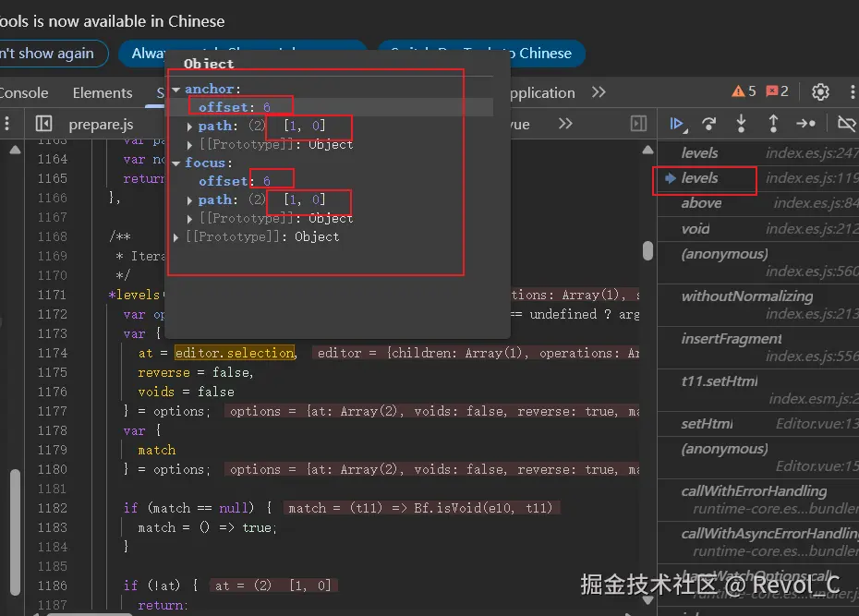Select insertFragment call stack frame
859x616 pixels.
point(758,347)
